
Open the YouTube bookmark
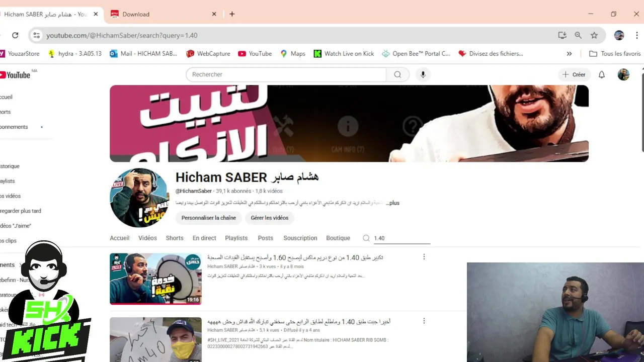(255, 53)
